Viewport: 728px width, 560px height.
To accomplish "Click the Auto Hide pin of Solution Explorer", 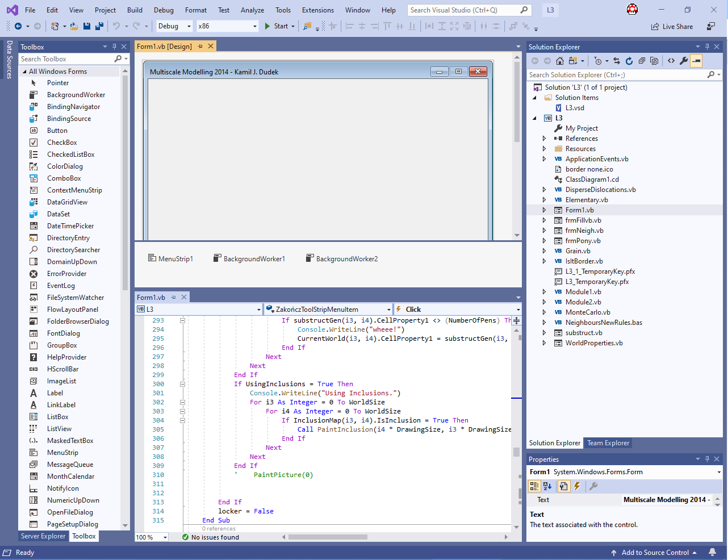I will [x=707, y=47].
